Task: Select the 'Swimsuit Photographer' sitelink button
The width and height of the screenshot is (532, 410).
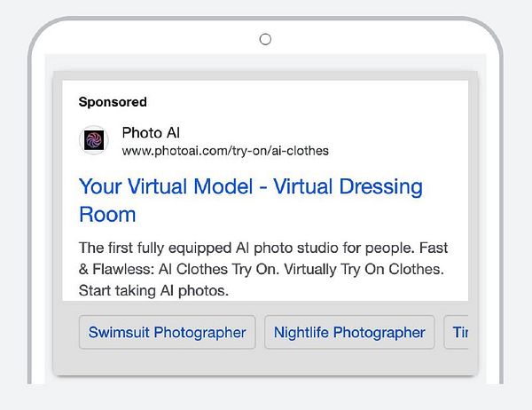Action: click(x=168, y=332)
